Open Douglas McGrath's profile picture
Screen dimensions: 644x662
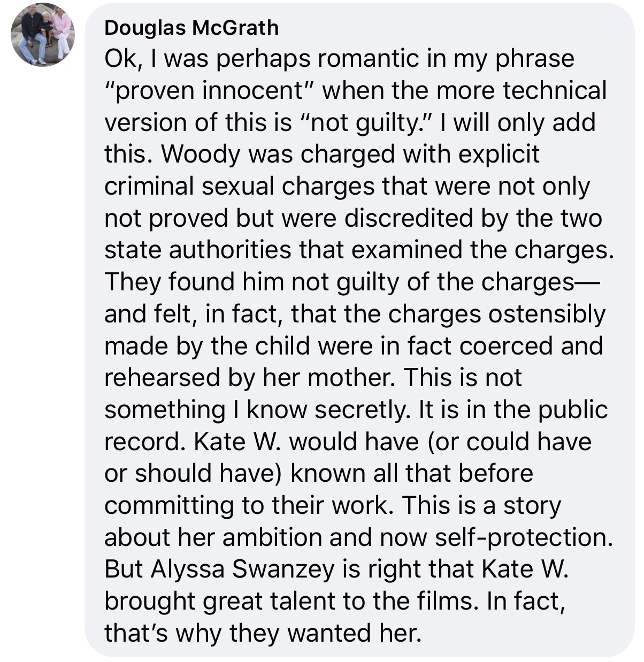(43, 35)
